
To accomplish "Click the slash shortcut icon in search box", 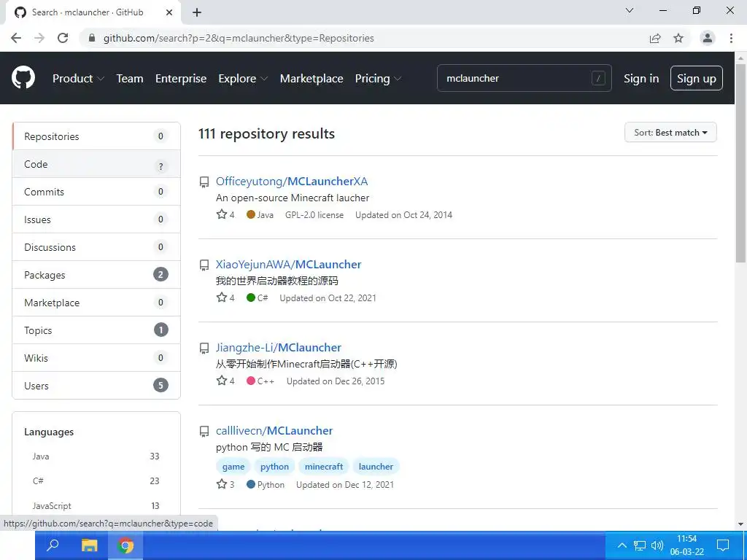I will tap(598, 78).
